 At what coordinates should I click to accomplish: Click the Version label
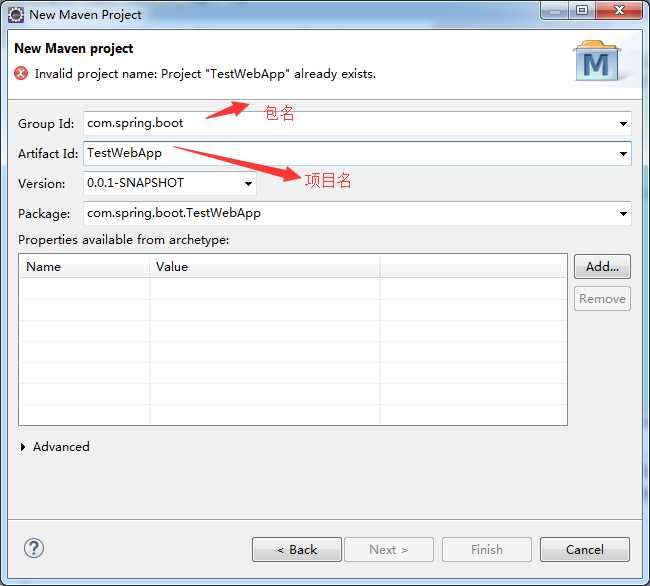pyautogui.click(x=41, y=184)
